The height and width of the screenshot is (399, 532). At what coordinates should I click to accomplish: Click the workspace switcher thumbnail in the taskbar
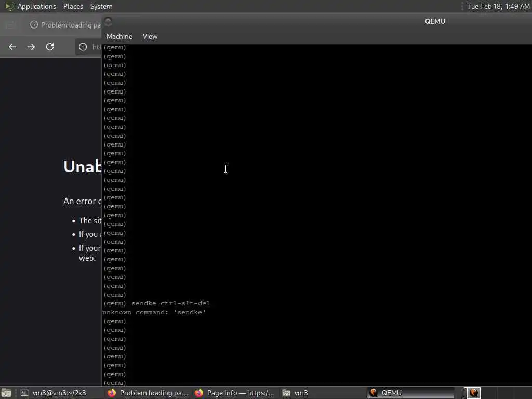coord(472,393)
